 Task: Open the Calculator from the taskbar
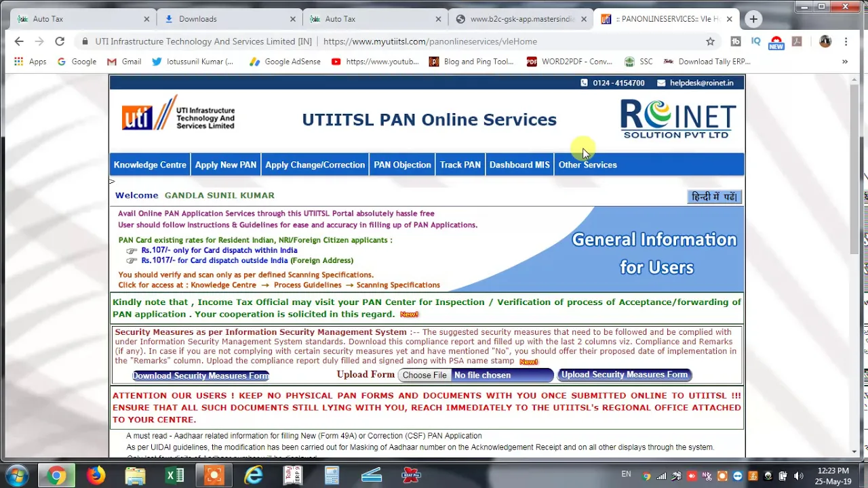pyautogui.click(x=332, y=475)
